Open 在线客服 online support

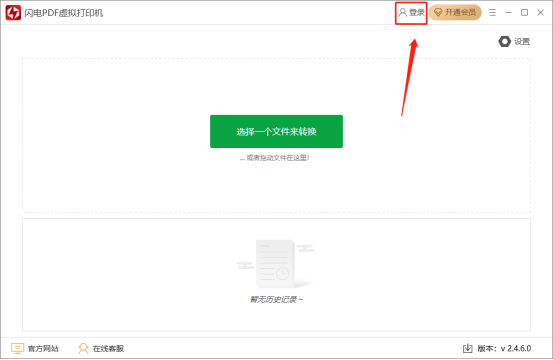101,348
